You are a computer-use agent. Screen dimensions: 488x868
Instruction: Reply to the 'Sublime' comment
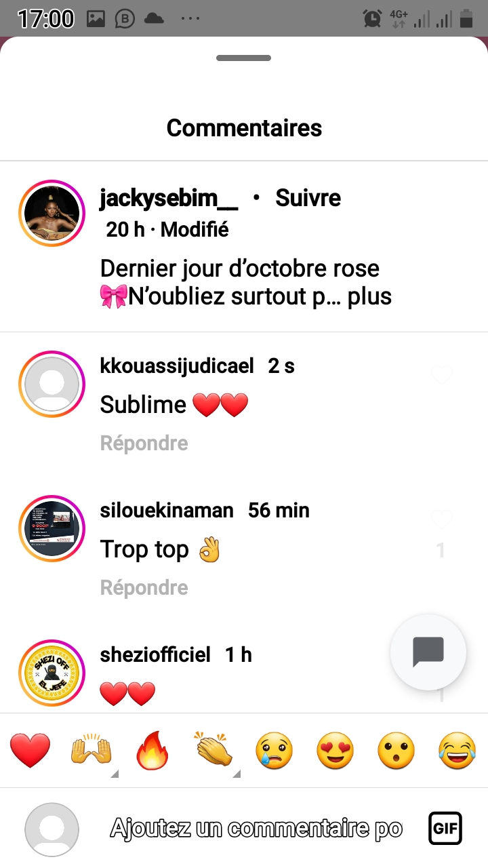(x=144, y=443)
